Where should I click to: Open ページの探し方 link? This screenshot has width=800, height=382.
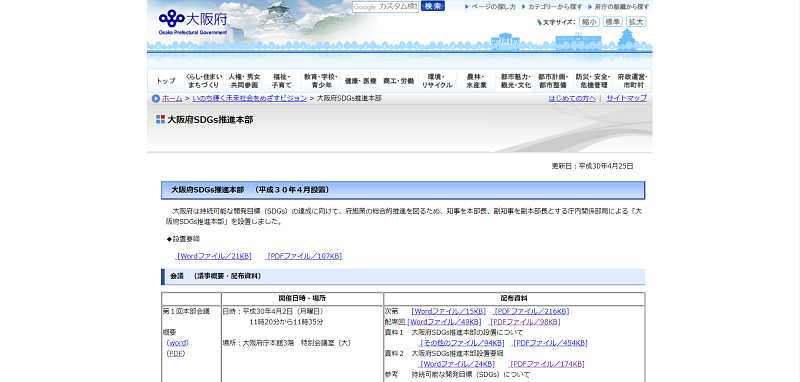tap(493, 7)
